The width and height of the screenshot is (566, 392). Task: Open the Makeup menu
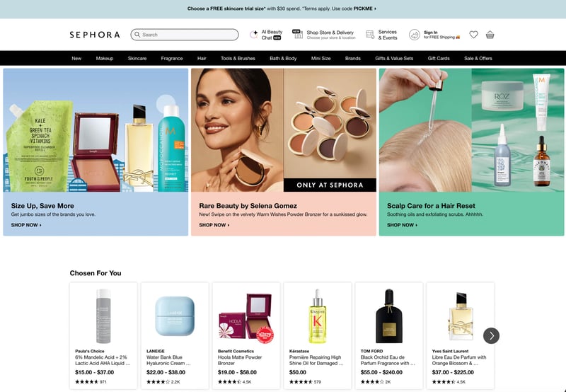105,58
